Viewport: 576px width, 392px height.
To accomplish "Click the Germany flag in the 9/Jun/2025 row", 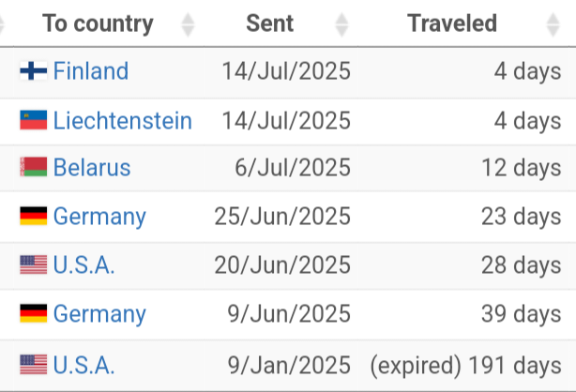I will pos(34,313).
